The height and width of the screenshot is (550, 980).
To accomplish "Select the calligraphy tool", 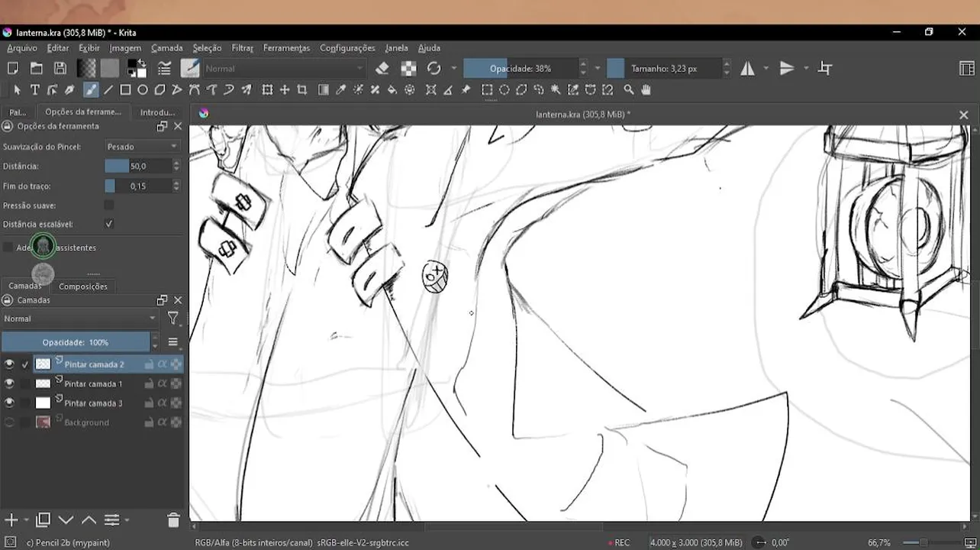I will [x=69, y=90].
